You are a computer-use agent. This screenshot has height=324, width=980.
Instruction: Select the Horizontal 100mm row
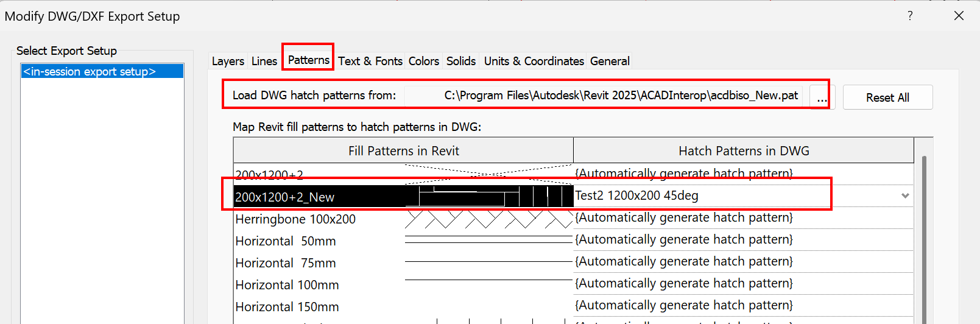pos(403,284)
